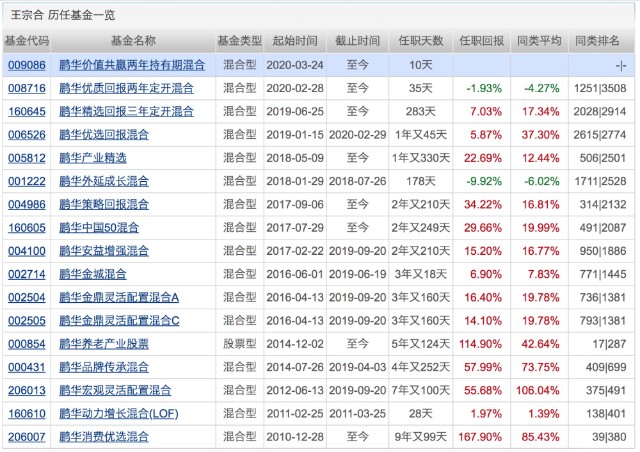640x452 pixels.
Task: Click 鹏华消费优选混合 fund name
Action: pyautogui.click(x=104, y=437)
